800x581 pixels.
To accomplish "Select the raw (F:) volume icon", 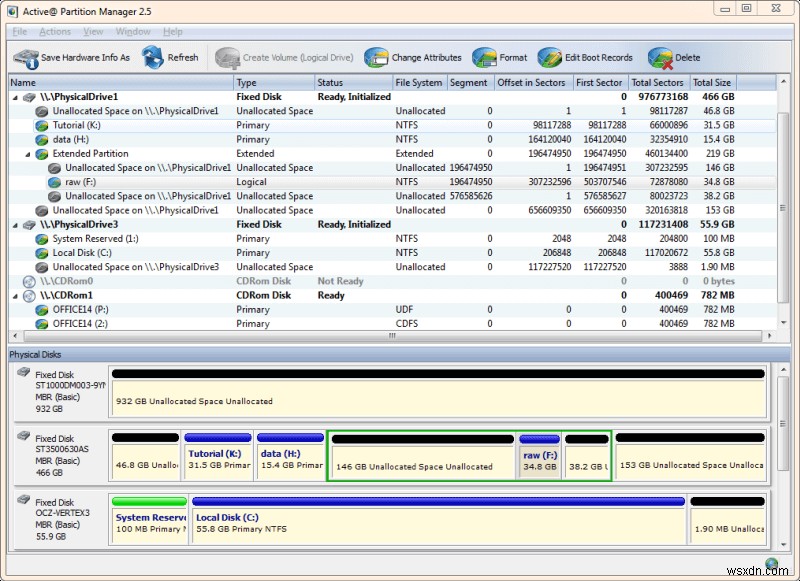I will (x=54, y=182).
